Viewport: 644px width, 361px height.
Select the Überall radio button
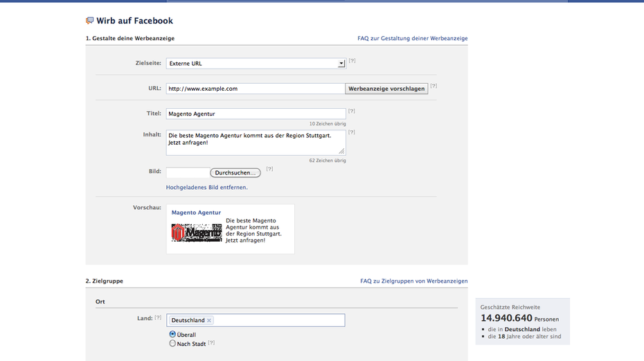tap(172, 334)
